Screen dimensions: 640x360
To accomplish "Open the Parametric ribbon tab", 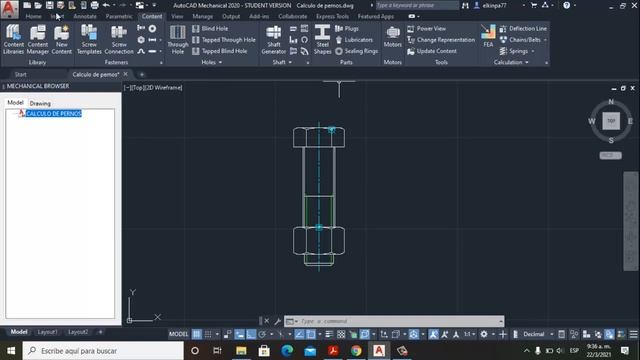I will [x=119, y=16].
